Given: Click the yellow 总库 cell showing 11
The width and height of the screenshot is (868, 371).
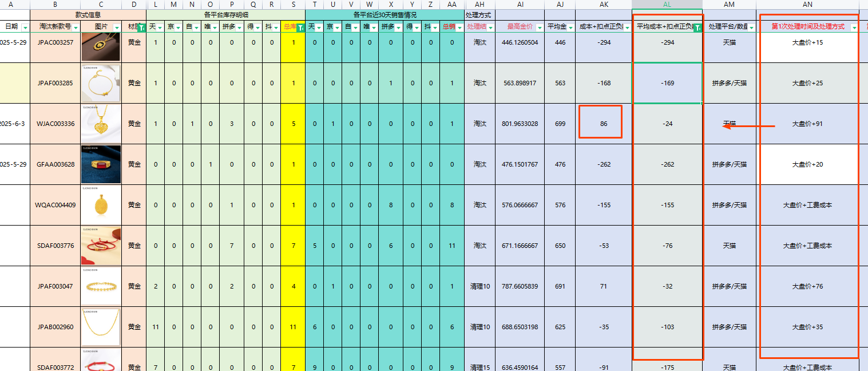Looking at the screenshot, I should 294,327.
